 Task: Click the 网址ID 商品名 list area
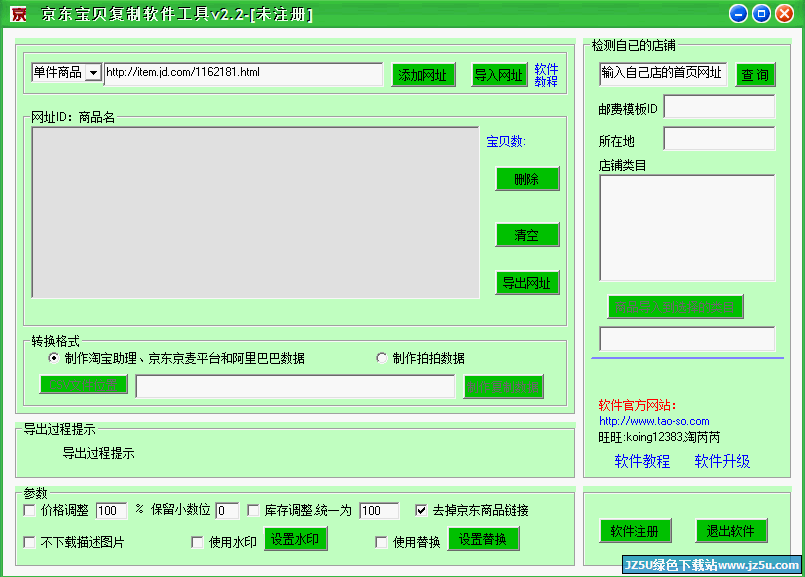pyautogui.click(x=255, y=213)
